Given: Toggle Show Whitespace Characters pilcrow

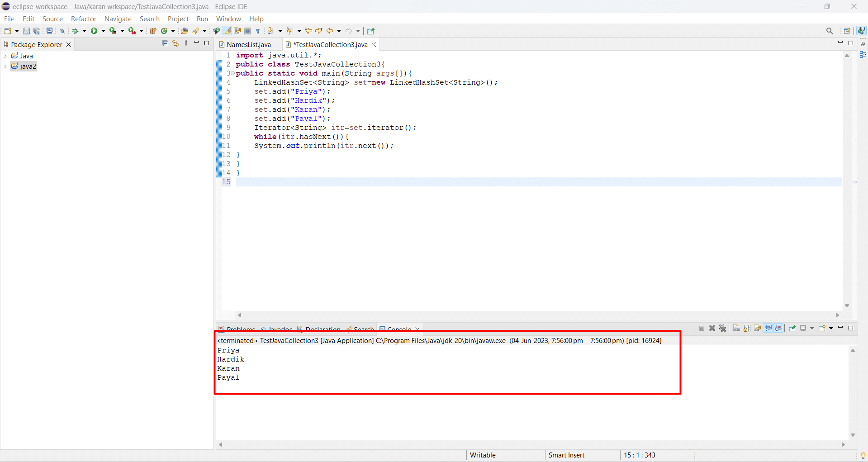Looking at the screenshot, I should 258,31.
